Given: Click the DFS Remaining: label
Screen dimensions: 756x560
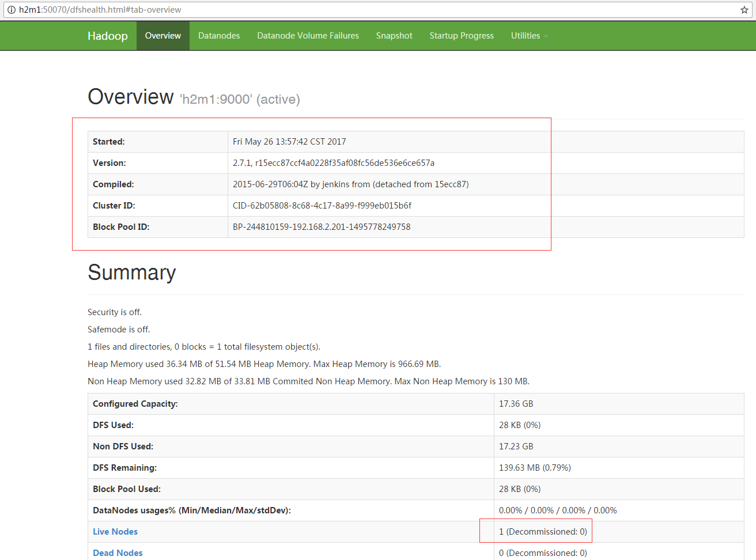Looking at the screenshot, I should click(125, 468).
